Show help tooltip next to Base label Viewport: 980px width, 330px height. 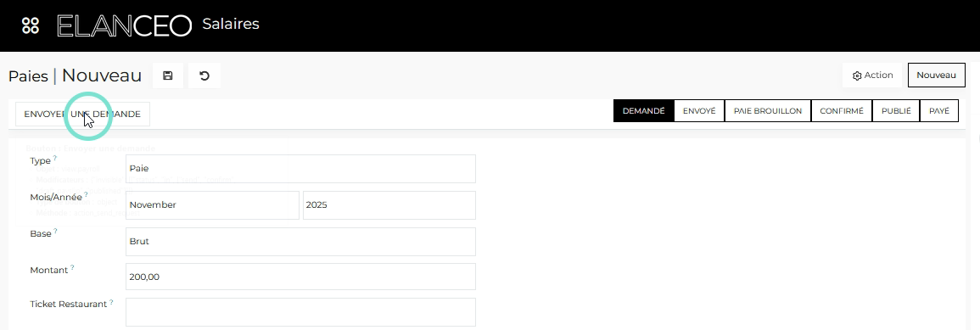(56, 232)
